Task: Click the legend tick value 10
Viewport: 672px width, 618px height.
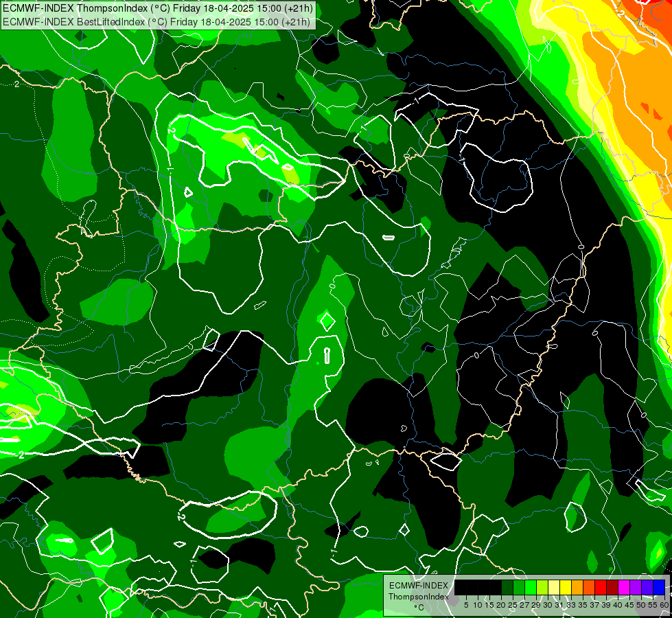Action: click(478, 605)
